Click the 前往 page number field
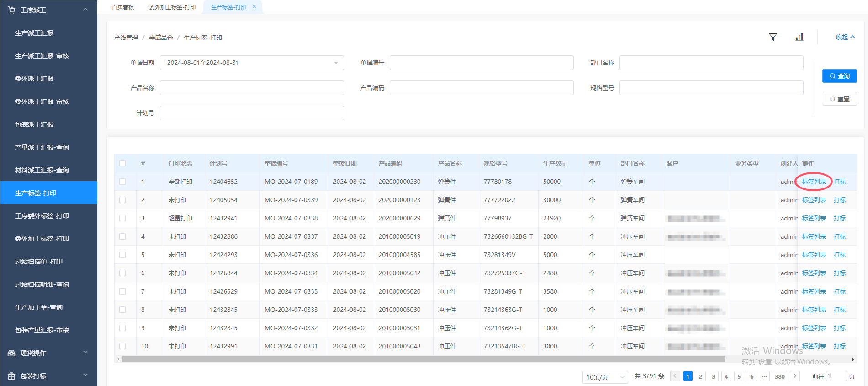 click(x=836, y=376)
